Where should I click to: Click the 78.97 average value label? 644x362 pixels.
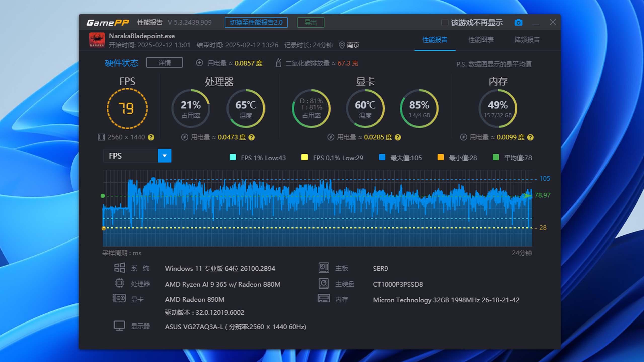click(542, 195)
